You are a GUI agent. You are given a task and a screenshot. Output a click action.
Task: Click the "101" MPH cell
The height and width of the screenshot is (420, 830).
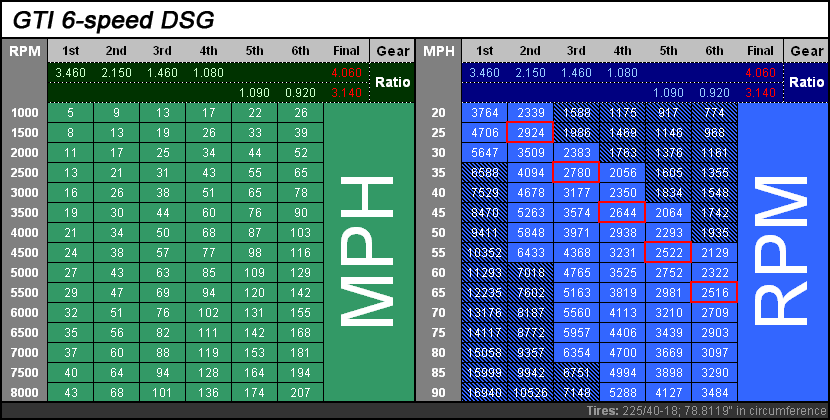click(x=163, y=392)
